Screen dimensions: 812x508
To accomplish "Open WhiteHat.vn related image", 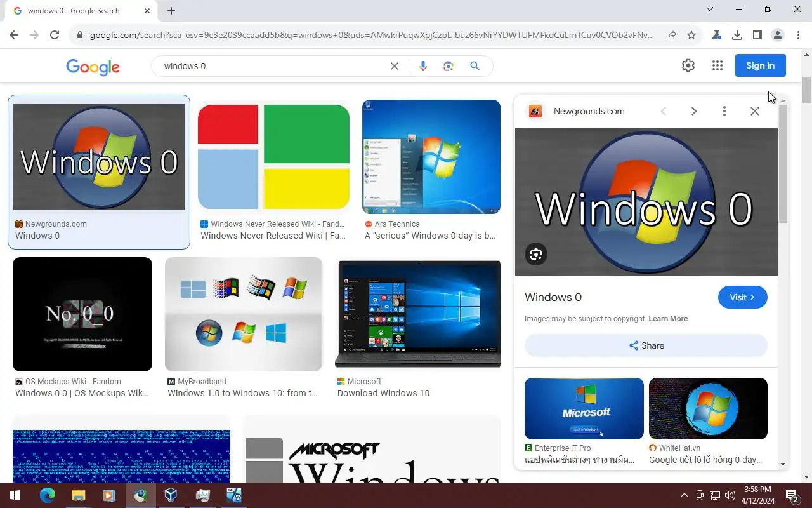I will tap(708, 408).
